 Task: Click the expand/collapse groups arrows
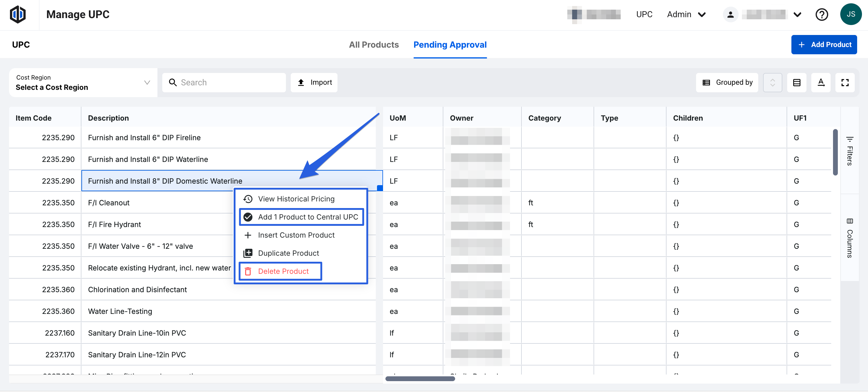772,83
